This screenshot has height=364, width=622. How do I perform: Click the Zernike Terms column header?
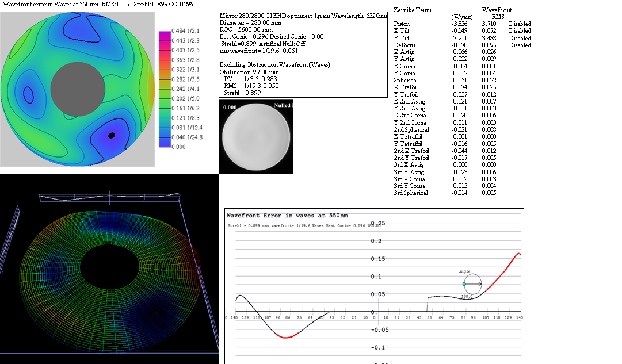pyautogui.click(x=413, y=10)
